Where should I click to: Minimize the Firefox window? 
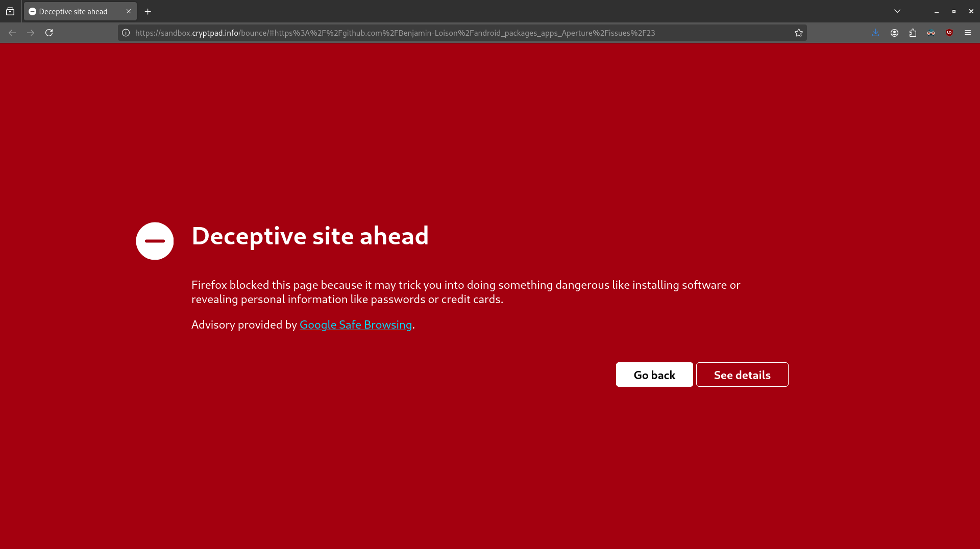(937, 11)
